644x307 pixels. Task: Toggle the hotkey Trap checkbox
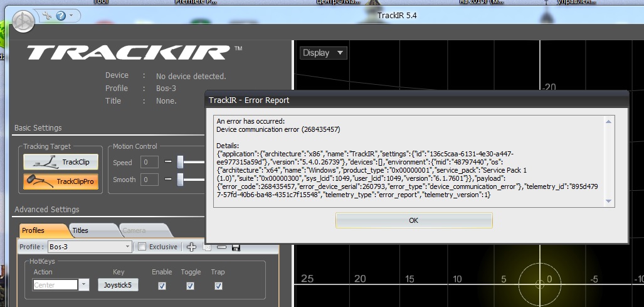(218, 286)
